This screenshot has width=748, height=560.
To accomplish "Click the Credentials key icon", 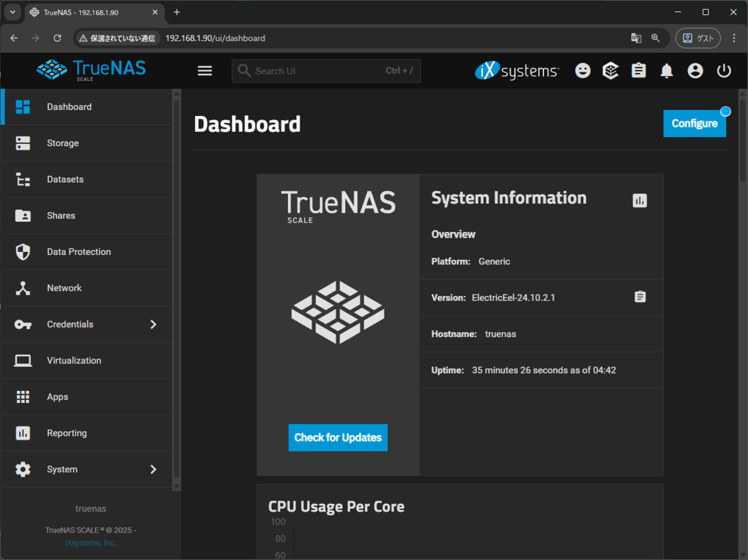I will pyautogui.click(x=23, y=324).
